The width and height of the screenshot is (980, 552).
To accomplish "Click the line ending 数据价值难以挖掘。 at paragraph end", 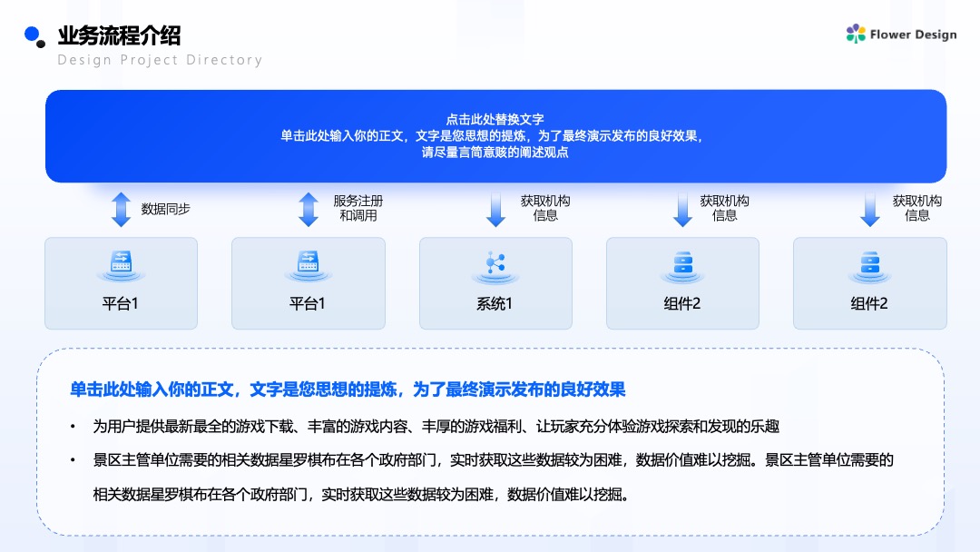I will (x=360, y=495).
